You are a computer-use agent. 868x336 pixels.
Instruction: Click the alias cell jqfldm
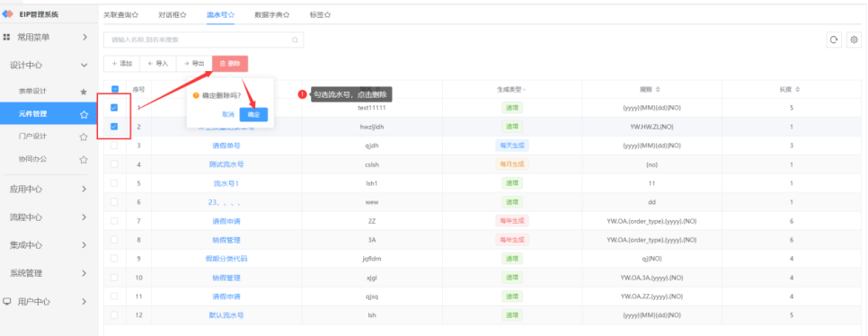coord(372,259)
